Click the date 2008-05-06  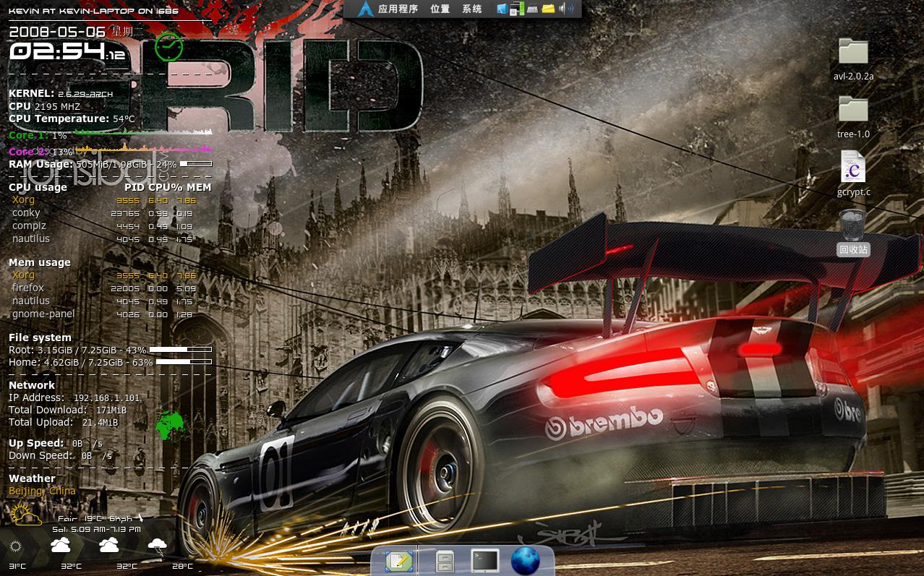[x=57, y=31]
